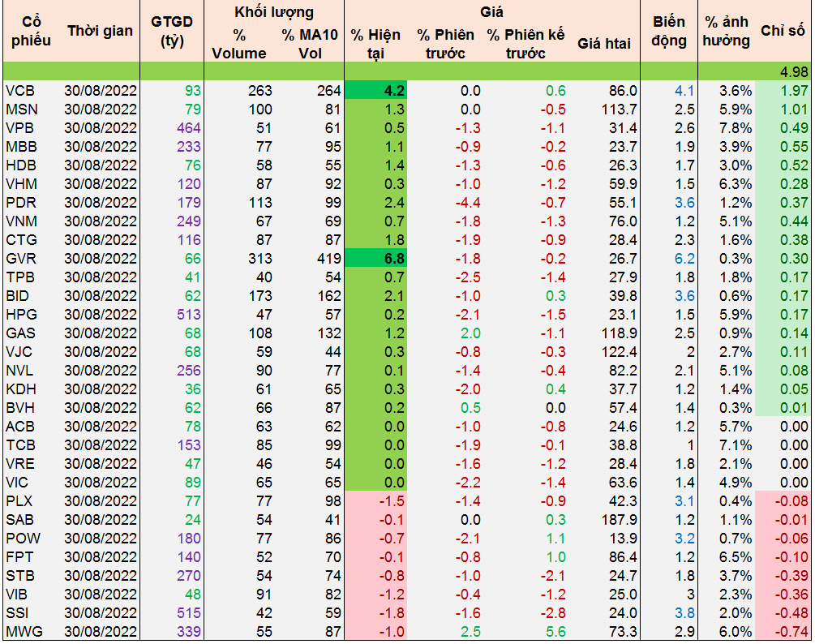Click VIB's -0.36 index contribution
Viewport: 815px width, 644px height.
tap(791, 594)
